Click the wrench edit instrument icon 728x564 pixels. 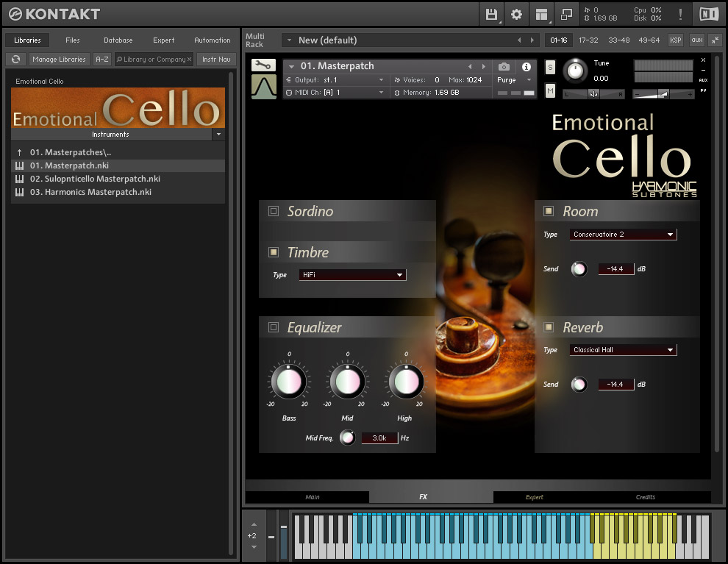pos(263,65)
